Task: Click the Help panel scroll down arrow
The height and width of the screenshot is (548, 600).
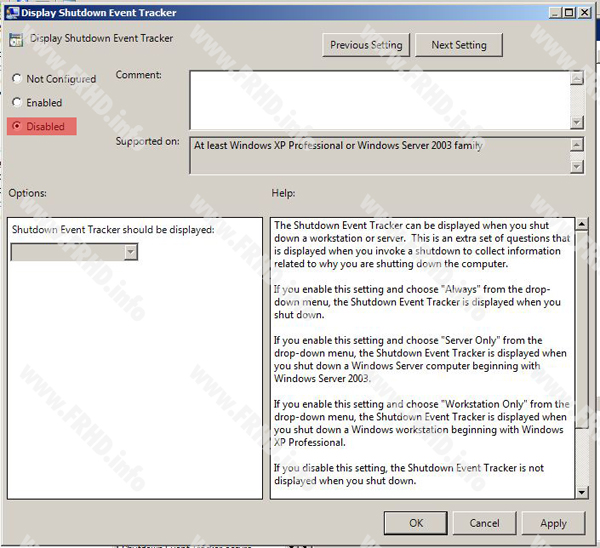Action: click(x=582, y=491)
